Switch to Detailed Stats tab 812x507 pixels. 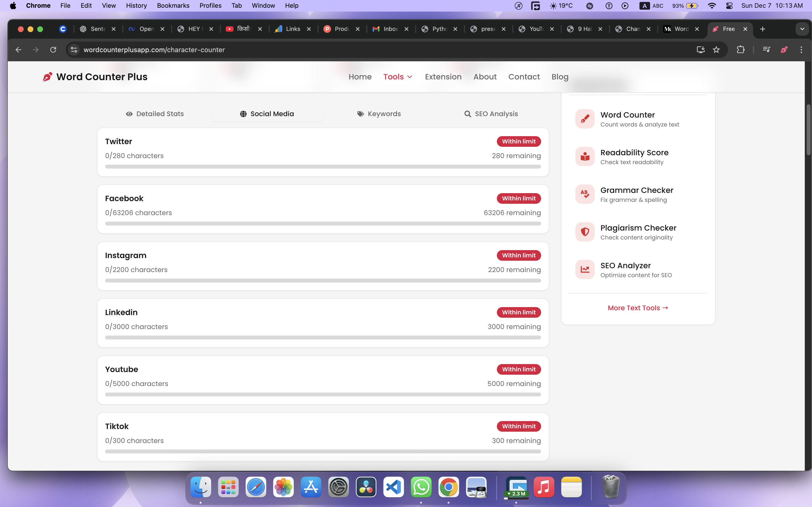[x=155, y=114]
